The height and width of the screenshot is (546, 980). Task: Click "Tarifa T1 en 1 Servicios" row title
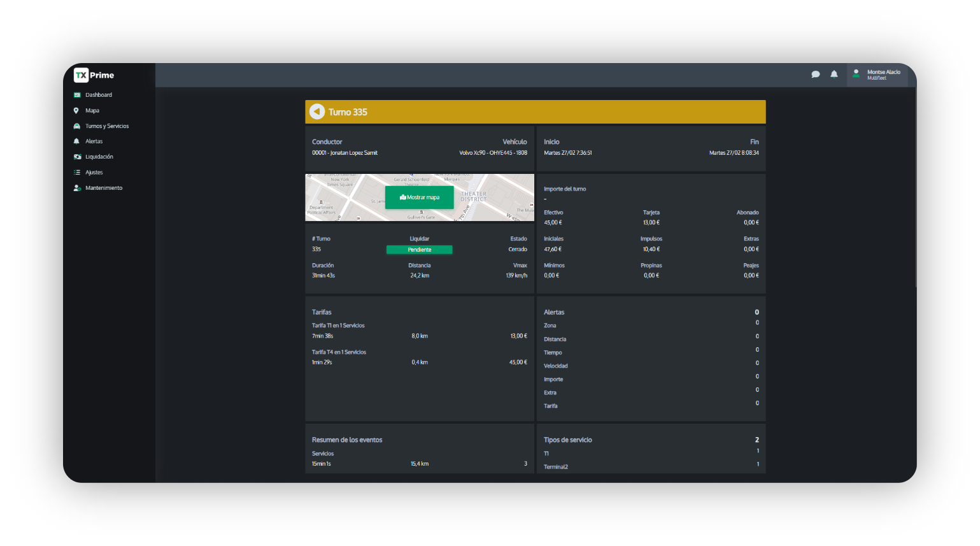pos(338,326)
